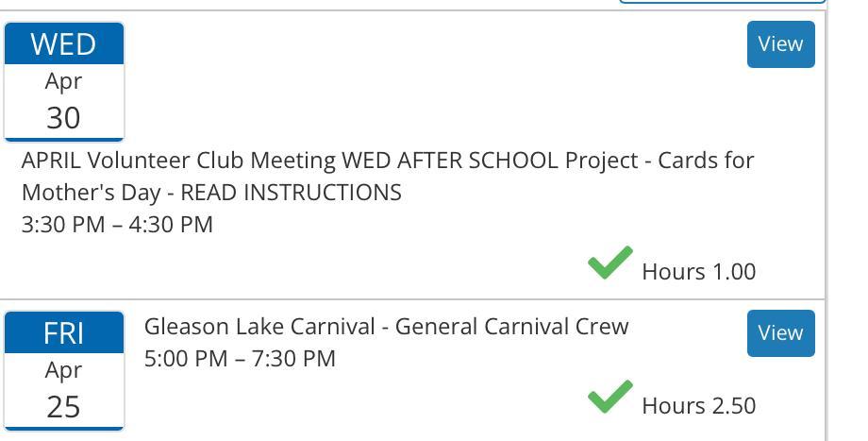Select the FRI Apr 25 date badge
868x441 pixels.
tap(64, 370)
